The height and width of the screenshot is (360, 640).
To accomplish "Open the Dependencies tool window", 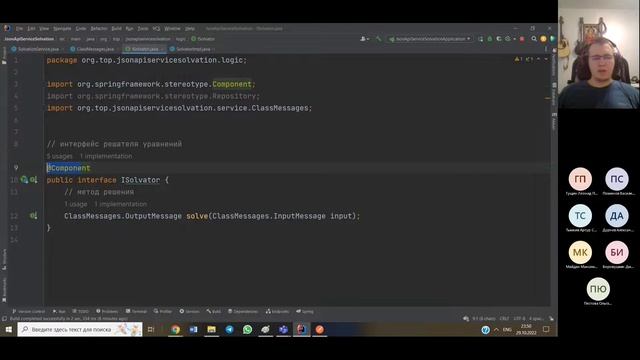I will pyautogui.click(x=243, y=311).
